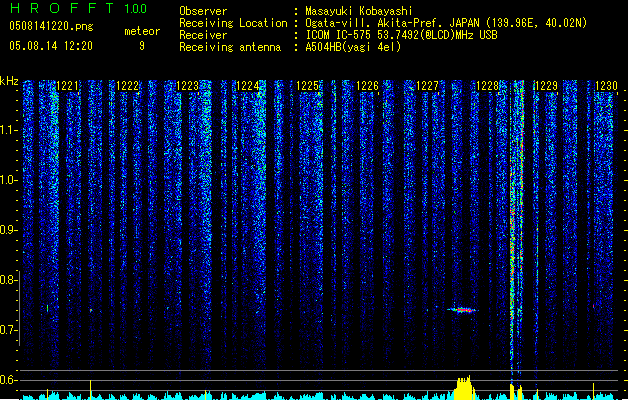Click the 1229 time marker
Viewport: 629px width, 400px height.
pyautogui.click(x=547, y=86)
